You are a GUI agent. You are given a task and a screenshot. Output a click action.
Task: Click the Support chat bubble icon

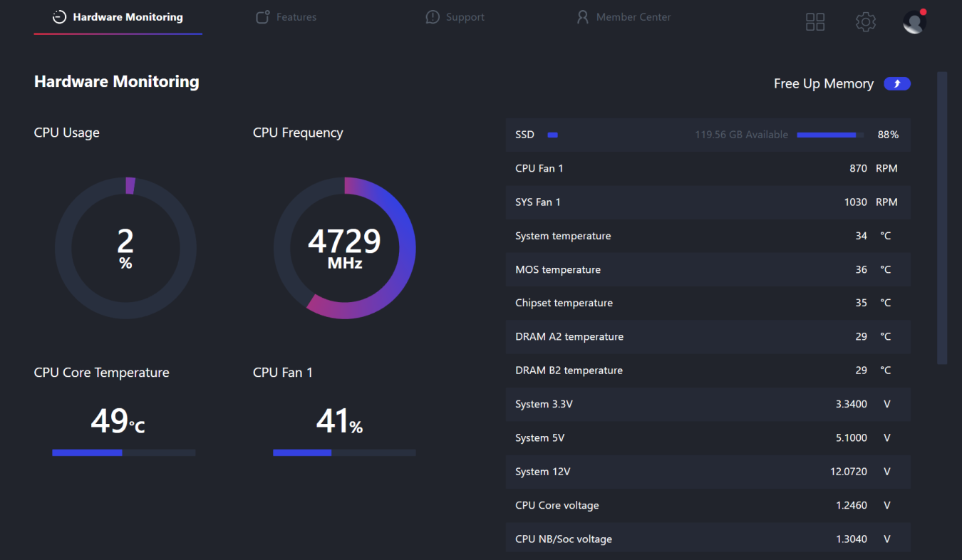(x=433, y=17)
